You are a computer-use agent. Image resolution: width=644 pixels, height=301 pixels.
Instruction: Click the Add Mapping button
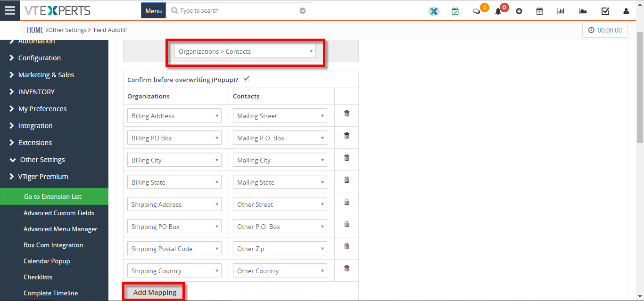155,293
